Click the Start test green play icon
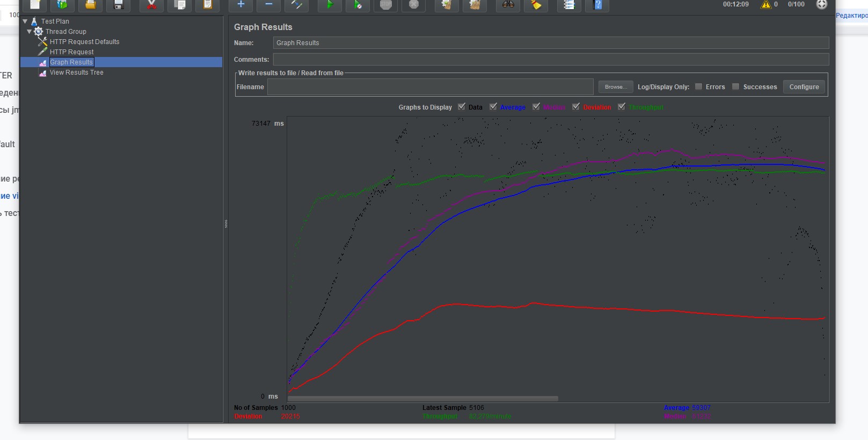 [x=330, y=5]
